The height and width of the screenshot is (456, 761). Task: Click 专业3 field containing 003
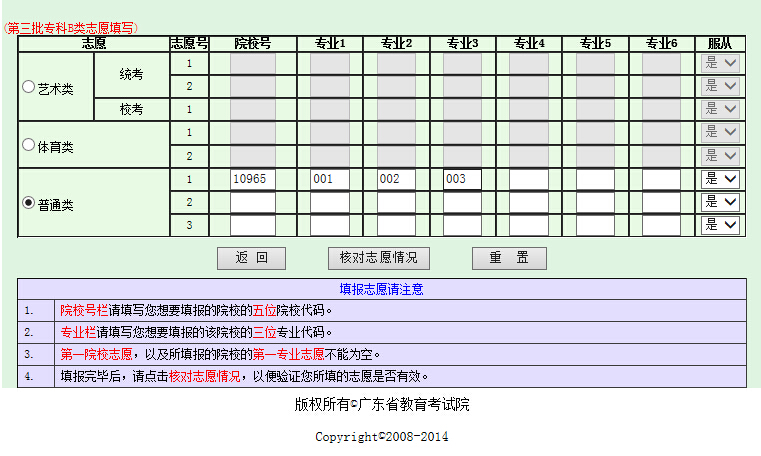[x=462, y=179]
